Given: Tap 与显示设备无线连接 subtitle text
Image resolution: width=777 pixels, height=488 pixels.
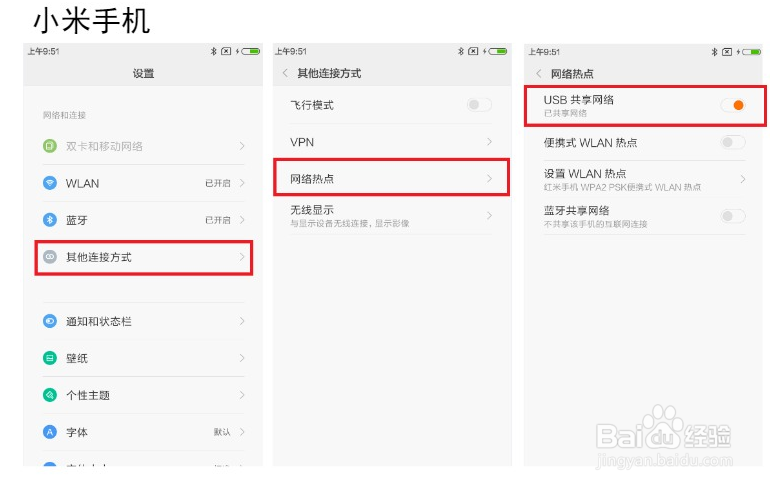Looking at the screenshot, I should 350,223.
